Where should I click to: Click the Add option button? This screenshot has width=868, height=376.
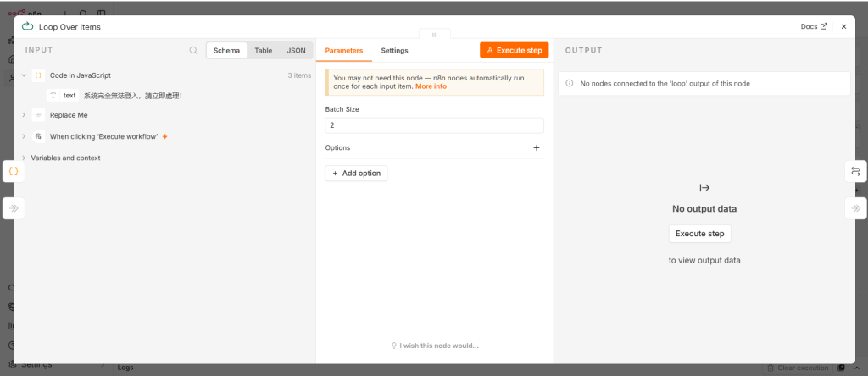356,173
